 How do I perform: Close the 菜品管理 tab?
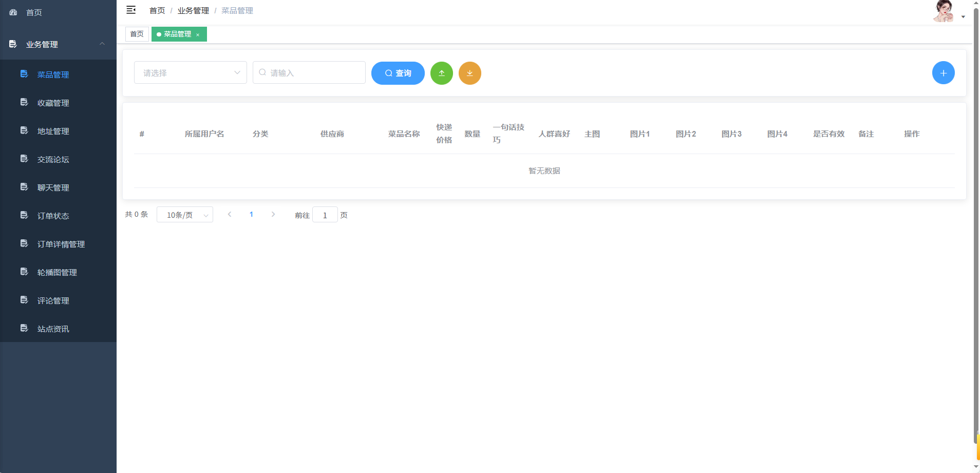[198, 34]
